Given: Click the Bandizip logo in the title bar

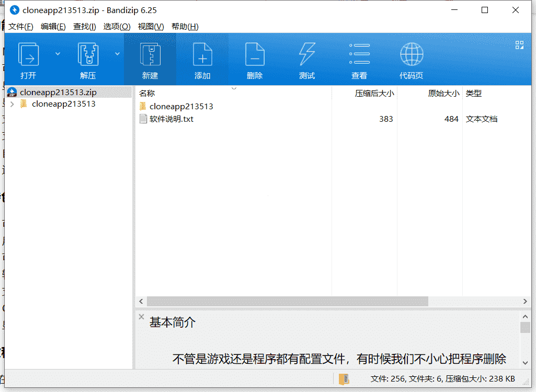Looking at the screenshot, I should point(14,10).
